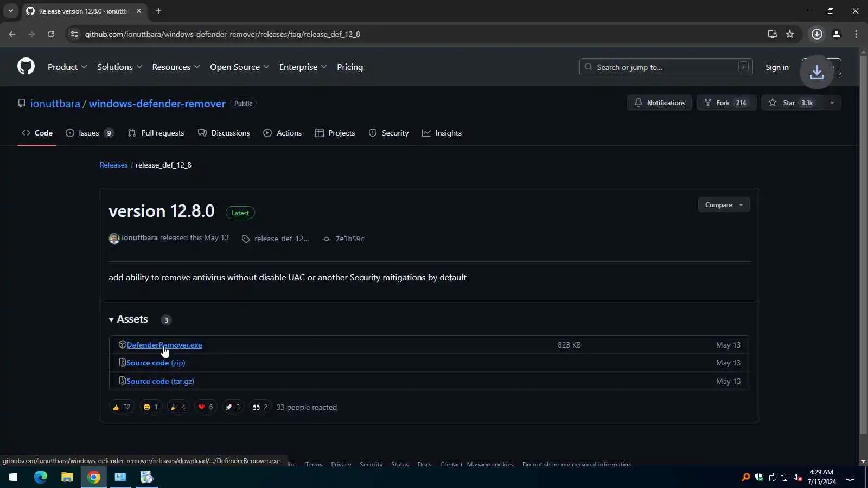The width and height of the screenshot is (868, 488).
Task: Click the Chrome taskbar icon
Action: click(x=94, y=477)
